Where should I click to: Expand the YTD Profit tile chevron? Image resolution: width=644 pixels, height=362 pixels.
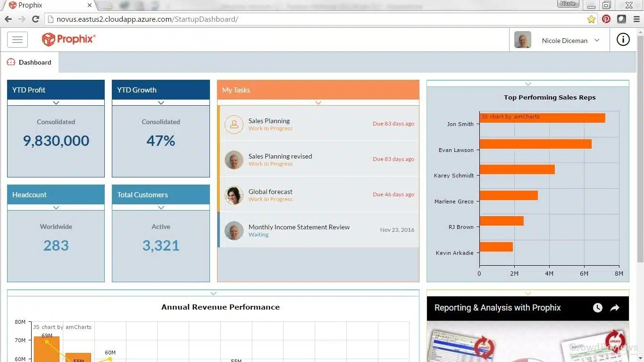pyautogui.click(x=56, y=103)
